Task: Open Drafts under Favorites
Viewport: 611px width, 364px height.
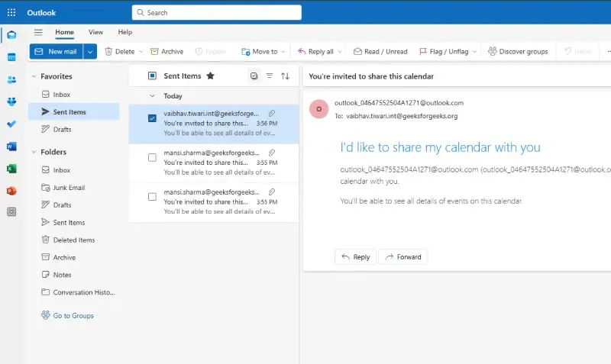Action: [74, 129]
